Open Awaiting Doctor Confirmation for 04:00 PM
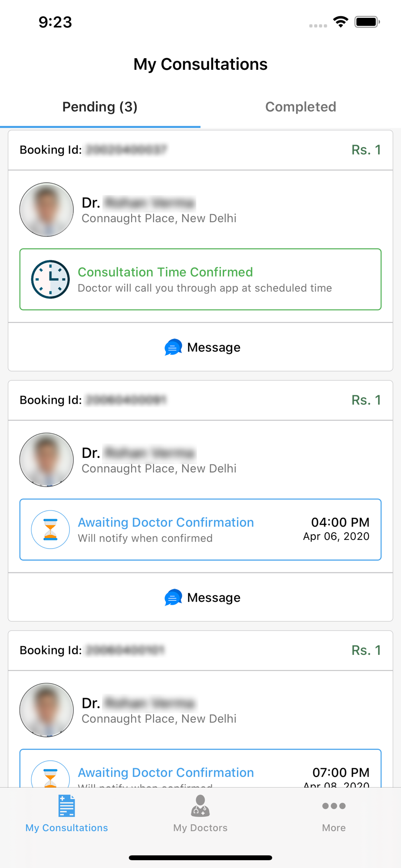This screenshot has height=868, width=401. coord(200,529)
